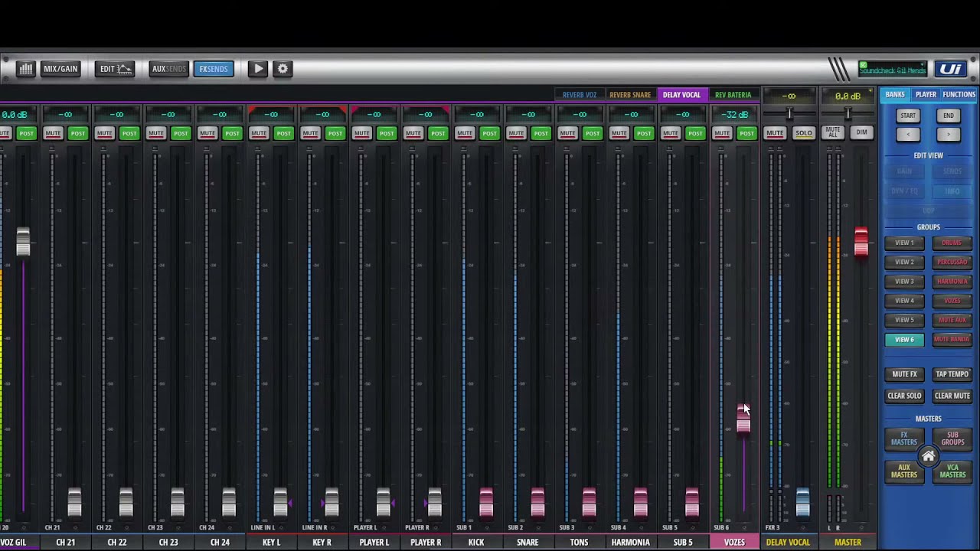The height and width of the screenshot is (551, 980).
Task: Start playback with the play button
Action: click(258, 69)
